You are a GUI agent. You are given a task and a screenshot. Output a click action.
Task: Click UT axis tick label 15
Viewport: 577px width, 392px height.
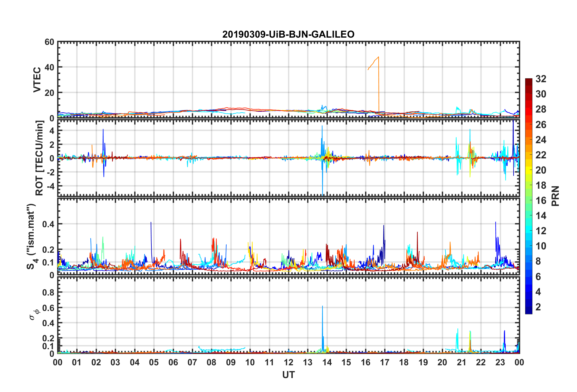346,362
